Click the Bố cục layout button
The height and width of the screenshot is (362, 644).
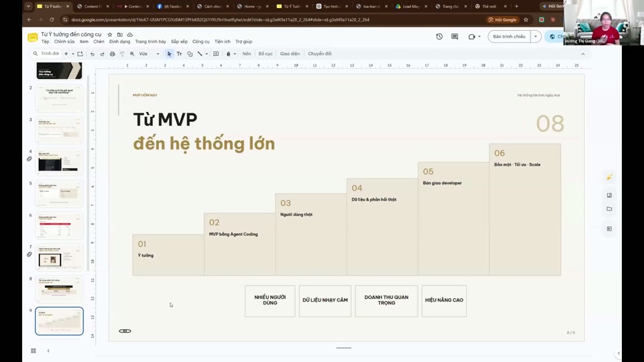click(x=266, y=54)
